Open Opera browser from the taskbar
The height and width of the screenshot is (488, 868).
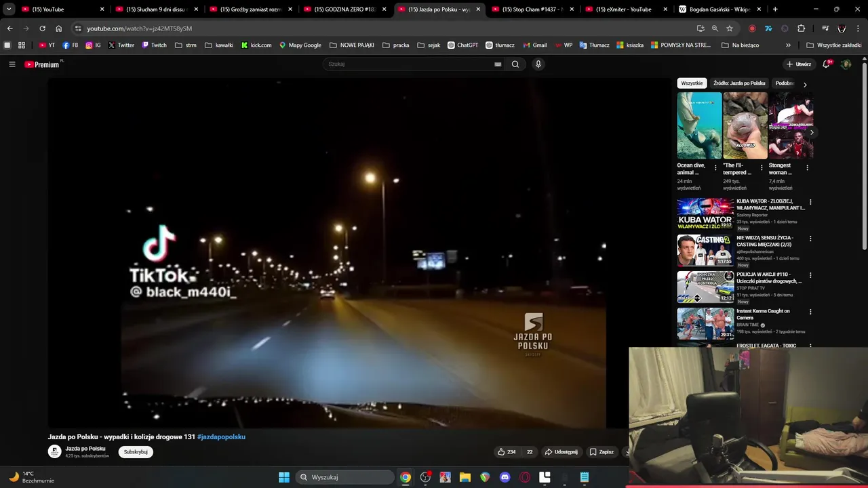click(x=524, y=477)
